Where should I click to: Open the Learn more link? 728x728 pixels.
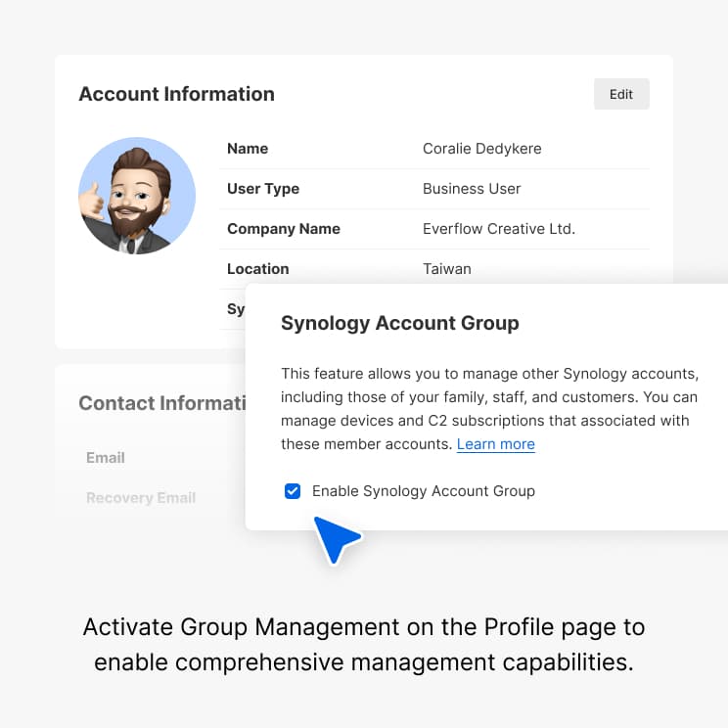pyautogui.click(x=495, y=444)
